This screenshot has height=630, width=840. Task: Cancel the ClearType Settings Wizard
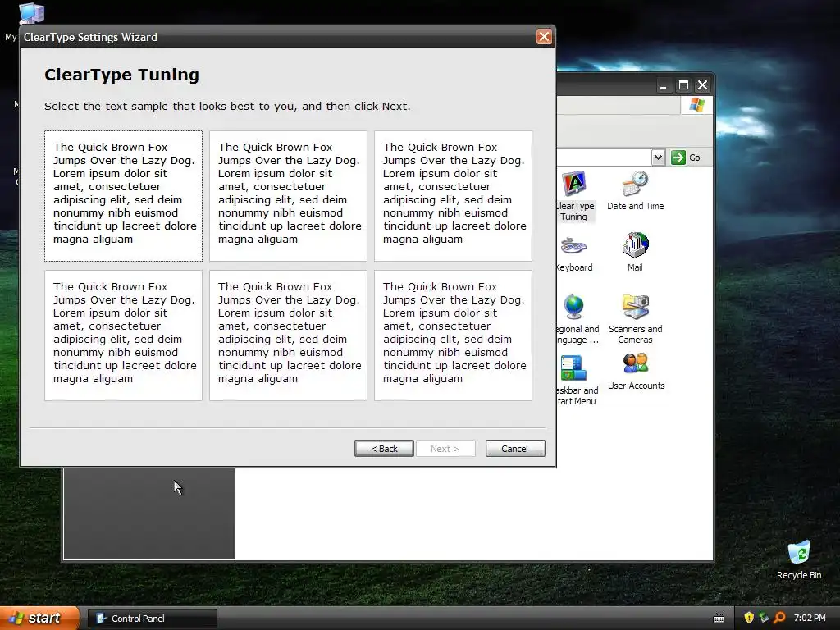[x=515, y=449]
